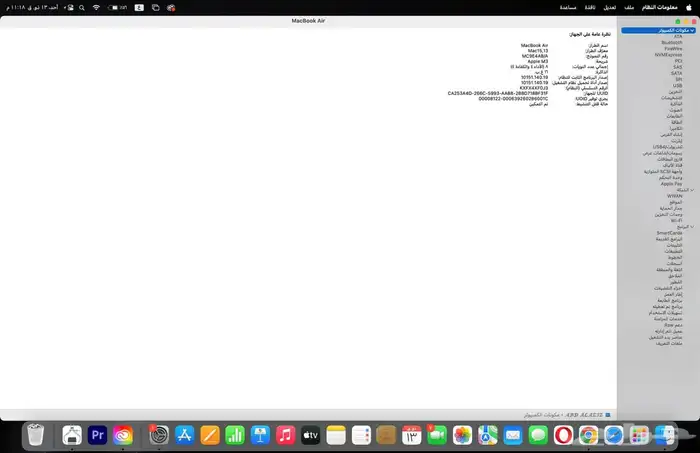Launch the Apple TV app
Image resolution: width=700 pixels, height=453 pixels.
310,435
